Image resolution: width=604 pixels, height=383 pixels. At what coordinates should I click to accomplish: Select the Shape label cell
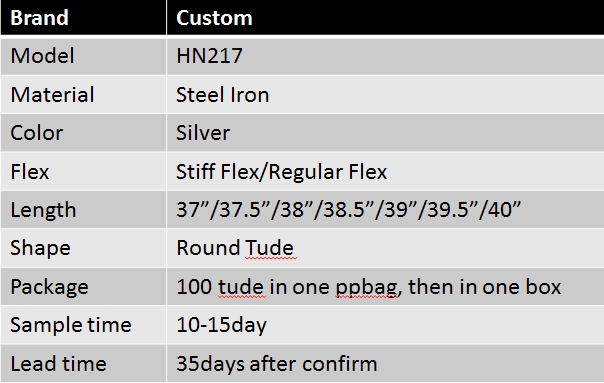(83, 248)
